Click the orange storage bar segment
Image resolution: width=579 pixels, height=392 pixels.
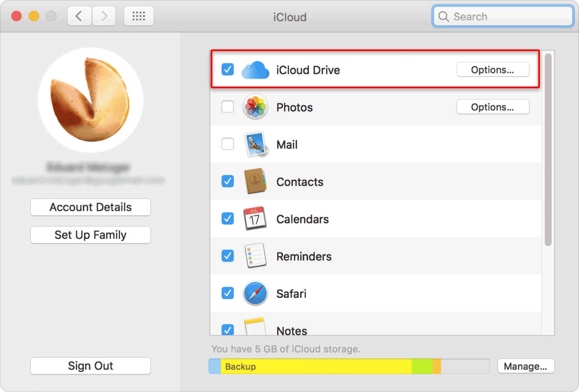(437, 367)
